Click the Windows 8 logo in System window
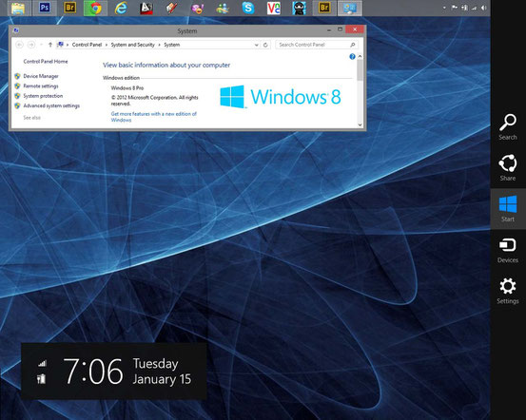This screenshot has width=526, height=420. 281,97
